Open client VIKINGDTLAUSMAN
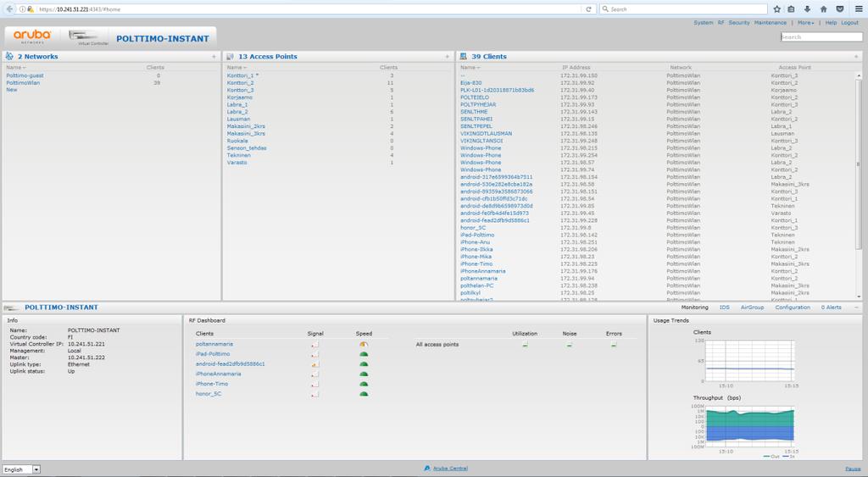Image resolution: width=868 pixels, height=477 pixels. coord(486,133)
